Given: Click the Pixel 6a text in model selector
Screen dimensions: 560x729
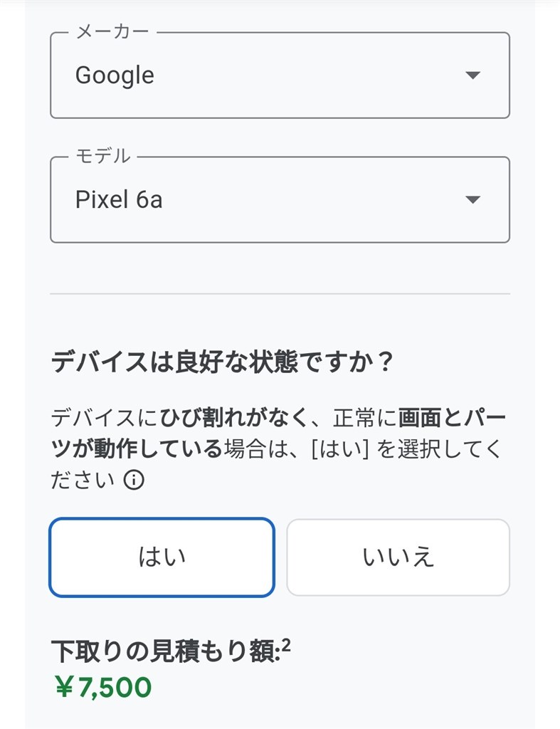Looking at the screenshot, I should 119,200.
